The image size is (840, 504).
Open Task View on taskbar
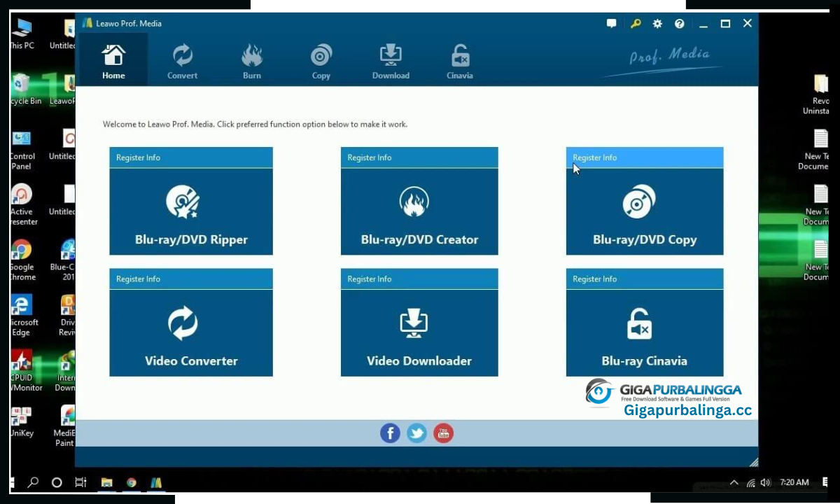[80, 482]
